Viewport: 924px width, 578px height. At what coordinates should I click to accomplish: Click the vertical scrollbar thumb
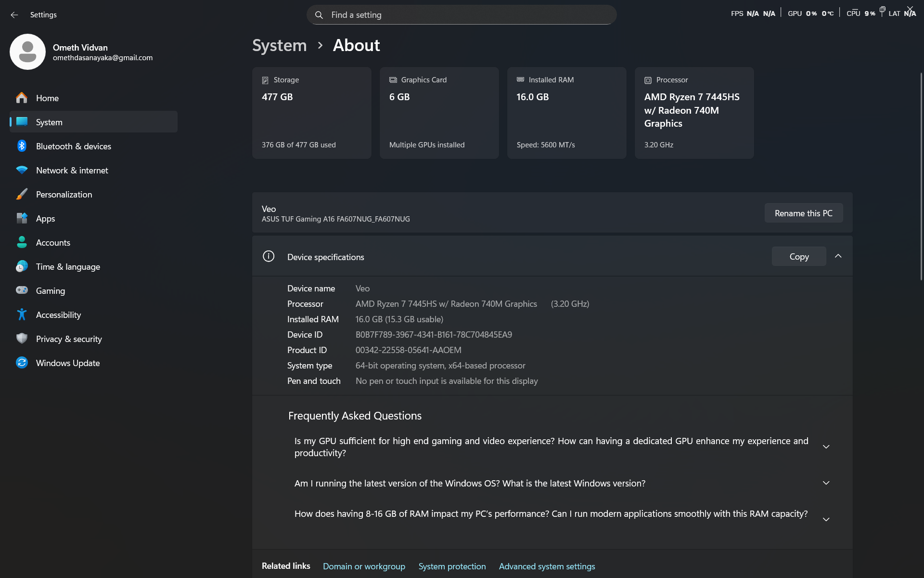(921, 176)
